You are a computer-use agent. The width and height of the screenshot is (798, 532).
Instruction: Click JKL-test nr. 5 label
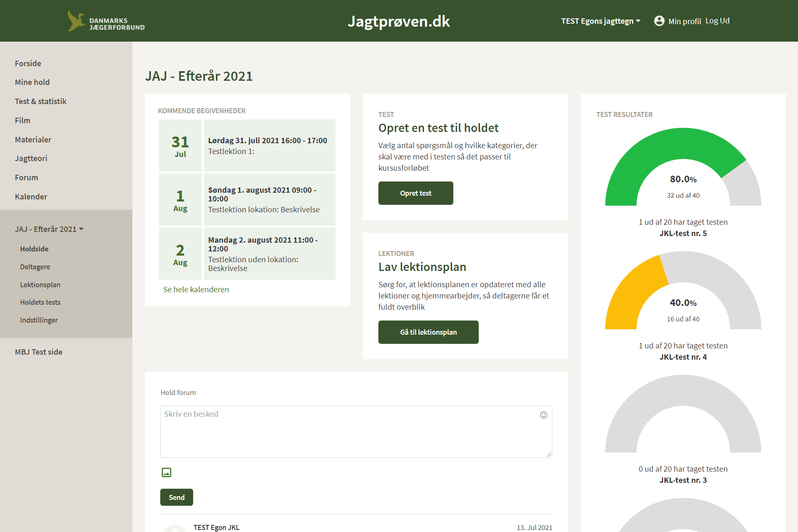click(683, 234)
